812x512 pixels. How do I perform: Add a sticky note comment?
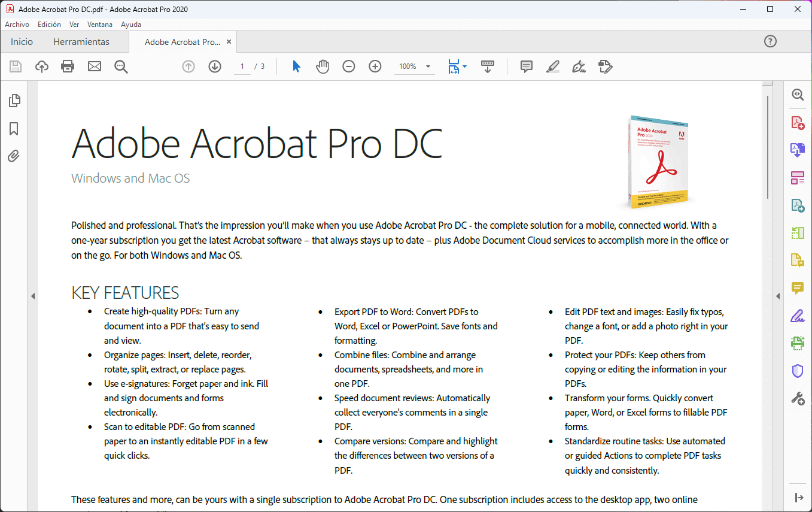point(527,66)
